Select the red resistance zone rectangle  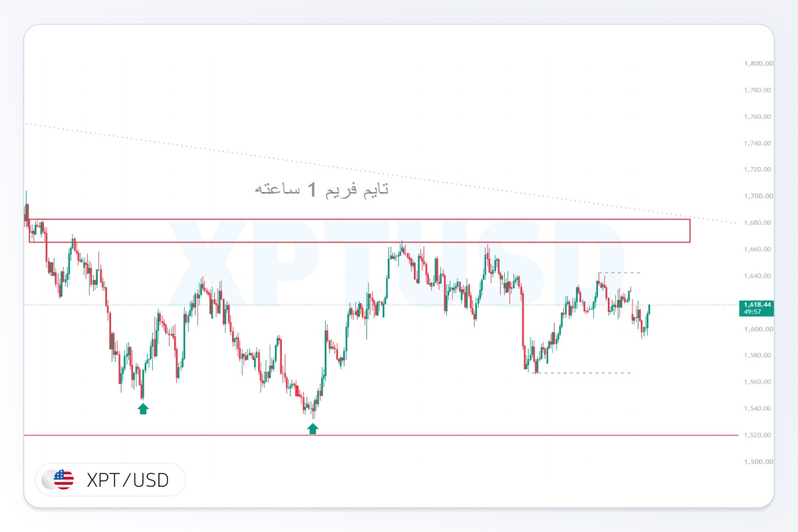click(x=360, y=230)
